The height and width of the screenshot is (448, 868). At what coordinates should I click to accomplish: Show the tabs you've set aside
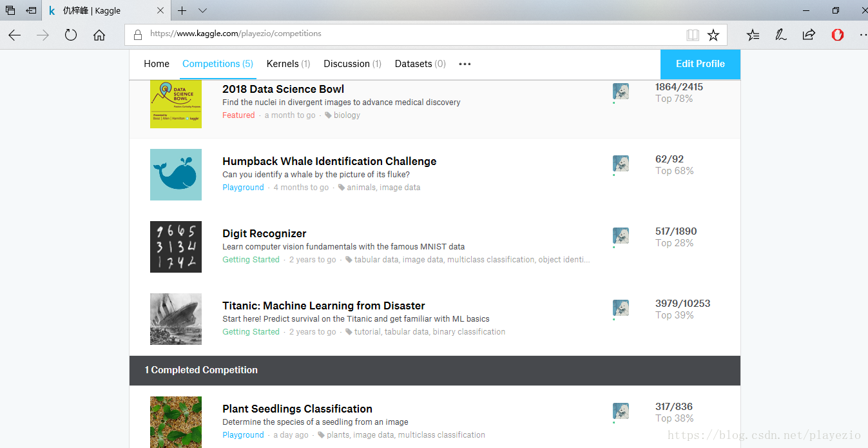tap(10, 10)
